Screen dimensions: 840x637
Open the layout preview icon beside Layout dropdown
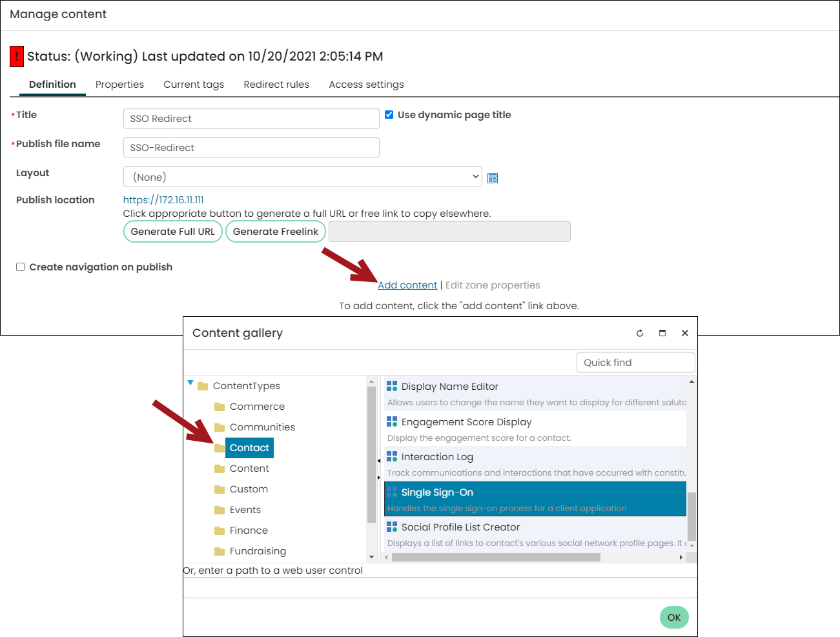click(493, 178)
